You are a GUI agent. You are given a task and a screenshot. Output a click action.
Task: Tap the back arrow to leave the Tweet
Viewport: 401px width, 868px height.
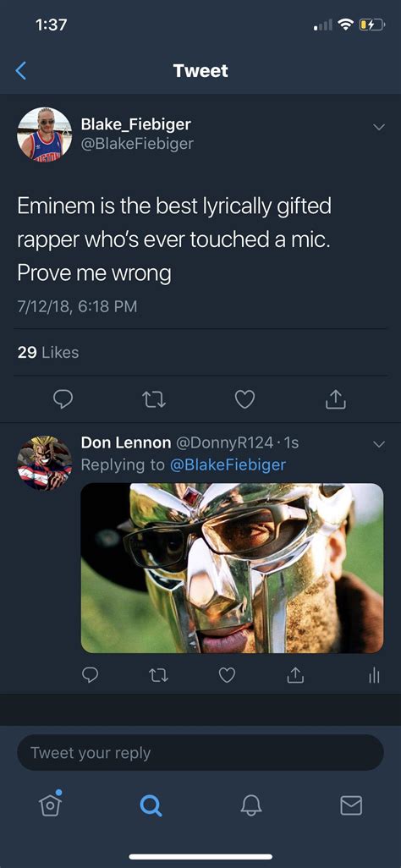tap(21, 70)
